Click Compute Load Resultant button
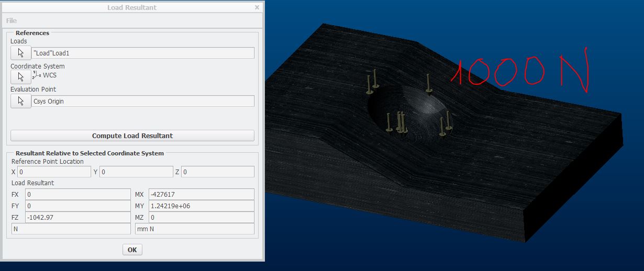The image size is (644, 271). click(132, 135)
